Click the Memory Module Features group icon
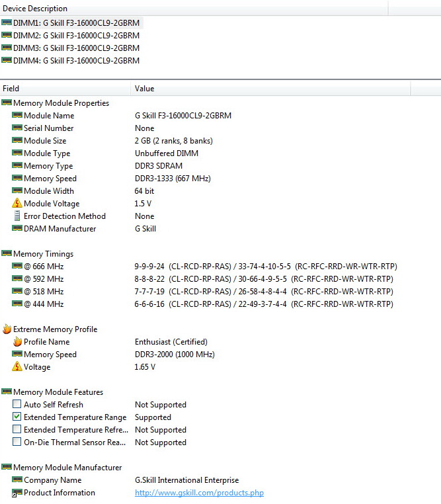 7,392
